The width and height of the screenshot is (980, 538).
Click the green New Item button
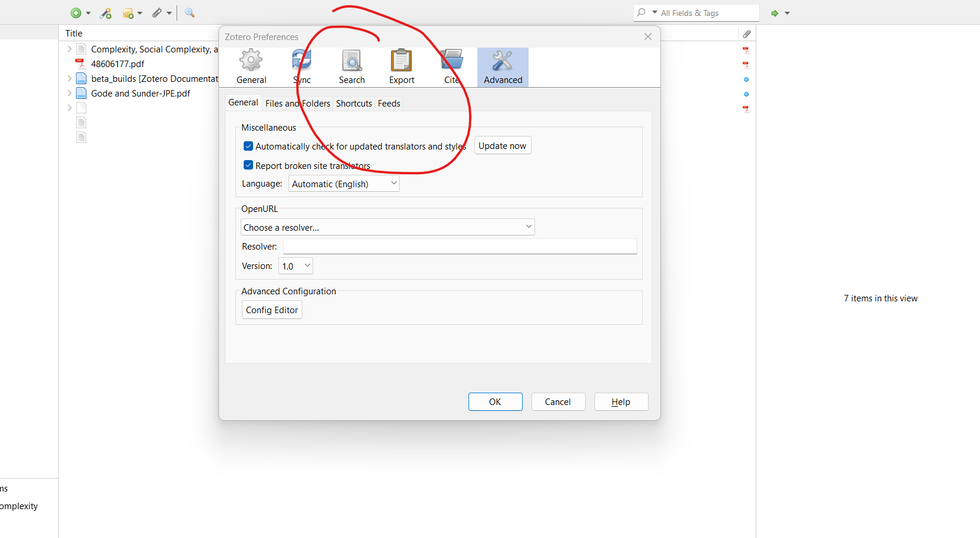[76, 13]
